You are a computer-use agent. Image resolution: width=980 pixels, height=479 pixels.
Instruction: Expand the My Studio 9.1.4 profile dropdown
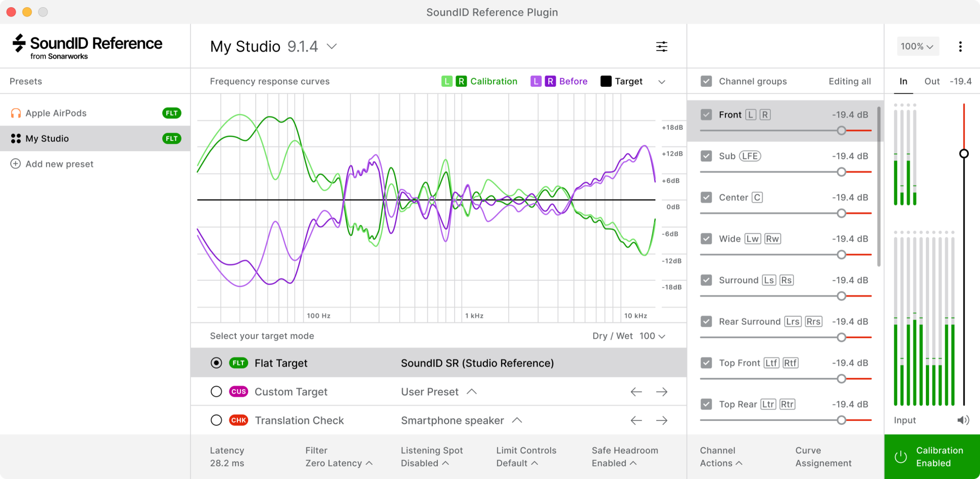332,46
